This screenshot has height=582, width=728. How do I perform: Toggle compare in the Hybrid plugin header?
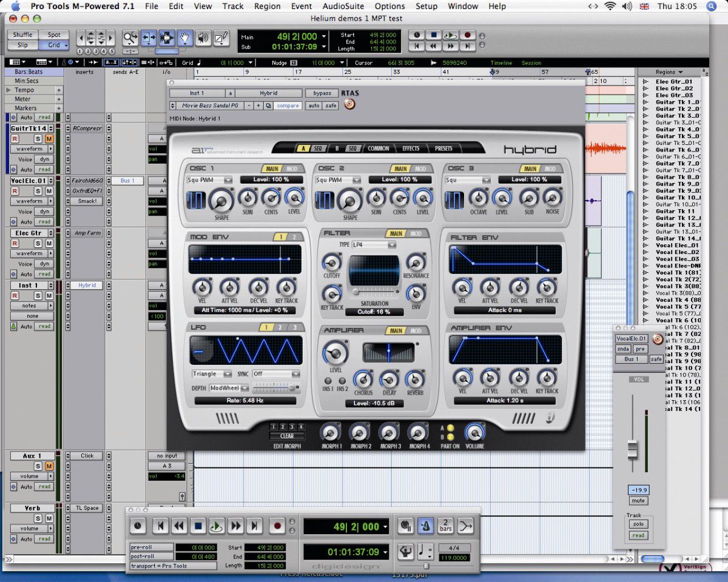click(288, 105)
